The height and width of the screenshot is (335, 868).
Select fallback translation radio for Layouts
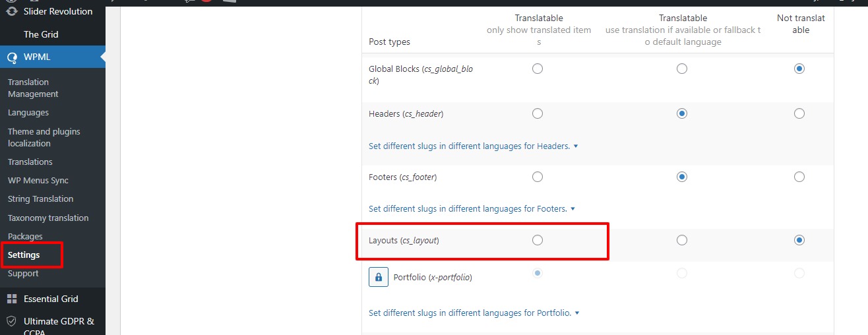pos(682,240)
